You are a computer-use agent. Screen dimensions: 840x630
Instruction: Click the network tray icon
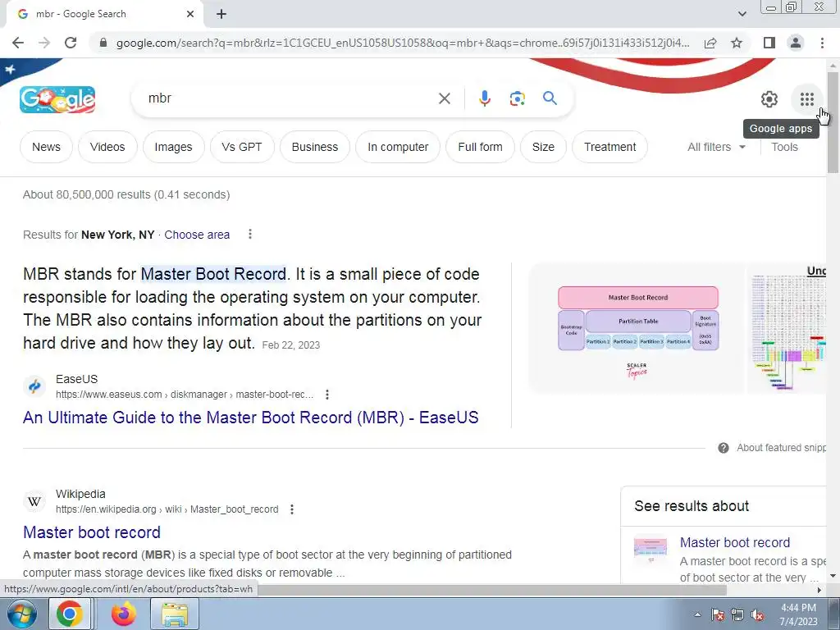(x=737, y=615)
